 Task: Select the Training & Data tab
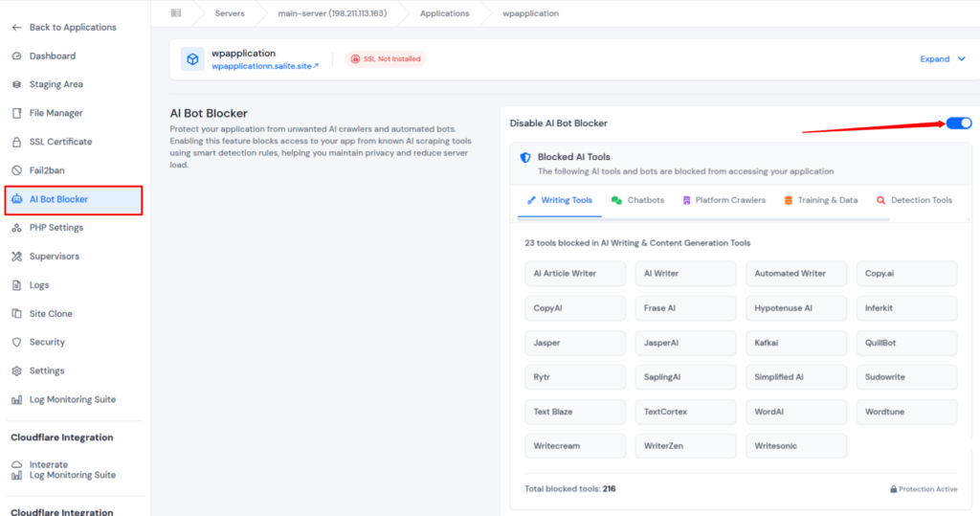820,200
